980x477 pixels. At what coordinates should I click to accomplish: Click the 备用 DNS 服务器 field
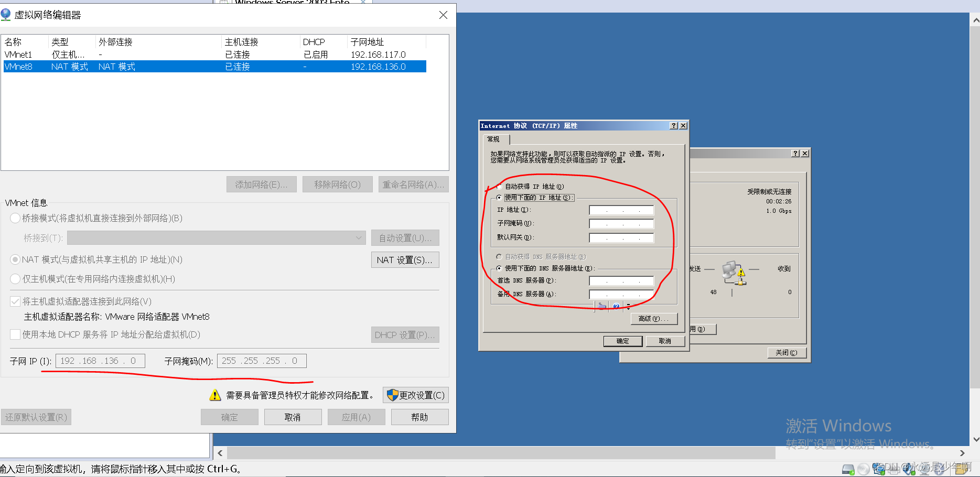(x=621, y=295)
